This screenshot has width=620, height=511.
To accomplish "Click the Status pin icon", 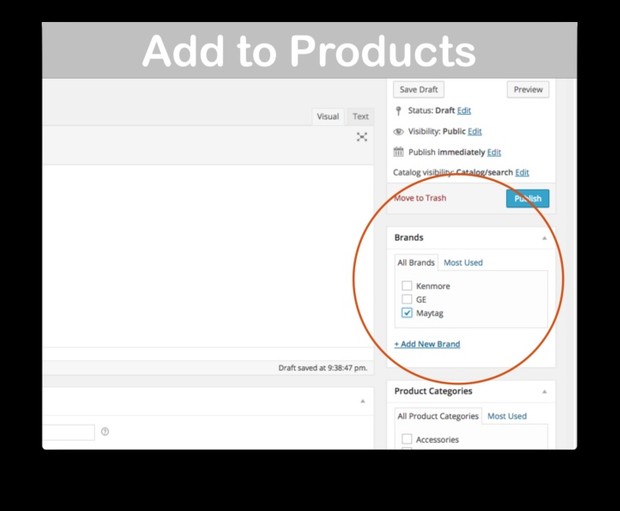I will 398,111.
